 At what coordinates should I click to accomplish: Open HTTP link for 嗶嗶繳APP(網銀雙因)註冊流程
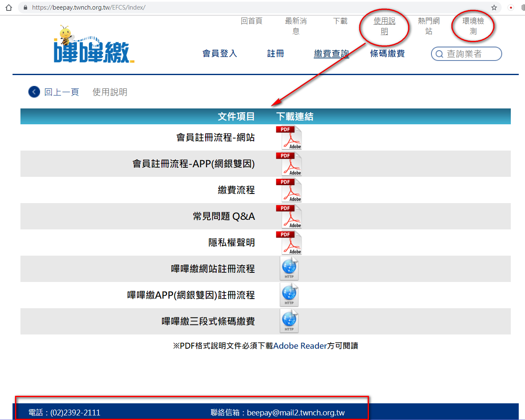[x=289, y=295]
